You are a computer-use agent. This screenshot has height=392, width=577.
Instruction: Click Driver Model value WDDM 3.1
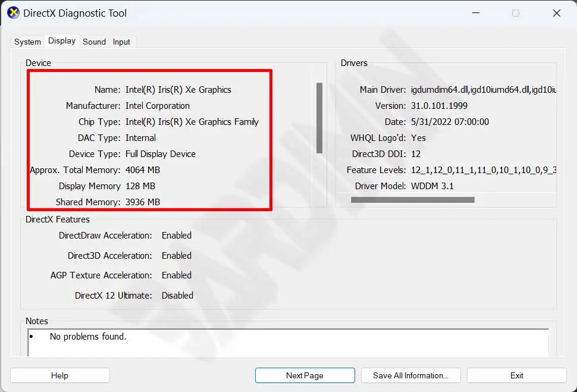(432, 186)
